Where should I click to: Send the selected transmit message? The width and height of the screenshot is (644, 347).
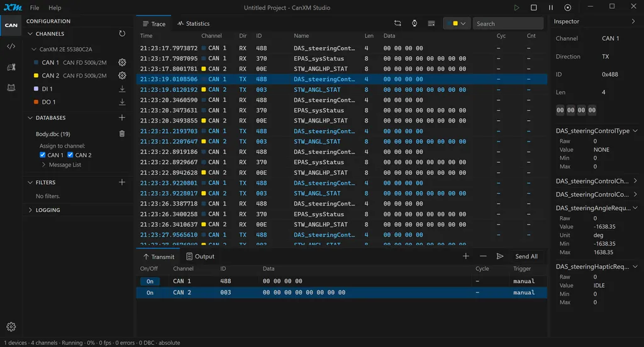click(x=500, y=256)
